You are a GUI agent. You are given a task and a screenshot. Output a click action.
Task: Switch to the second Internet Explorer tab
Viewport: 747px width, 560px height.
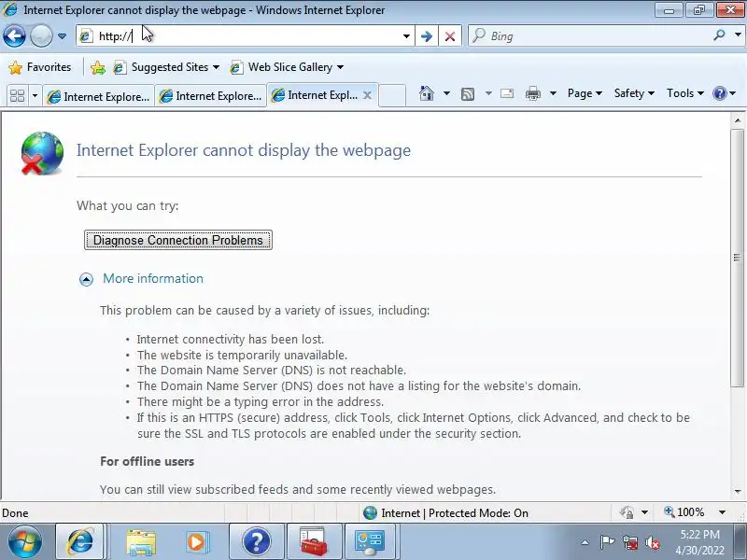211,97
